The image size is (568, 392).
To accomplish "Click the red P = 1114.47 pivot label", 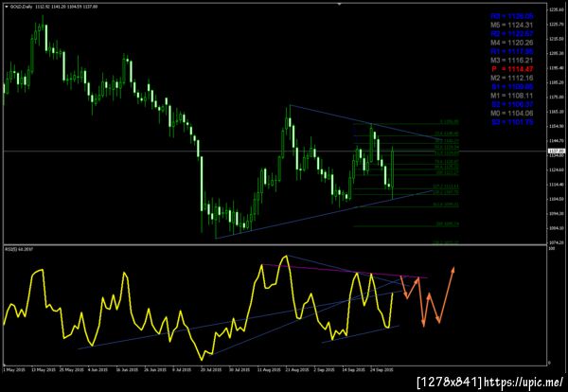I will pyautogui.click(x=512, y=69).
